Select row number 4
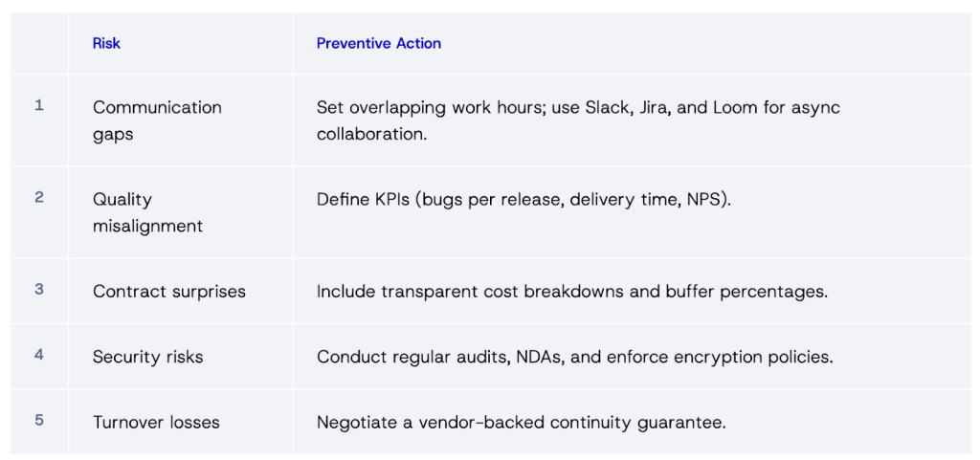 (x=39, y=355)
